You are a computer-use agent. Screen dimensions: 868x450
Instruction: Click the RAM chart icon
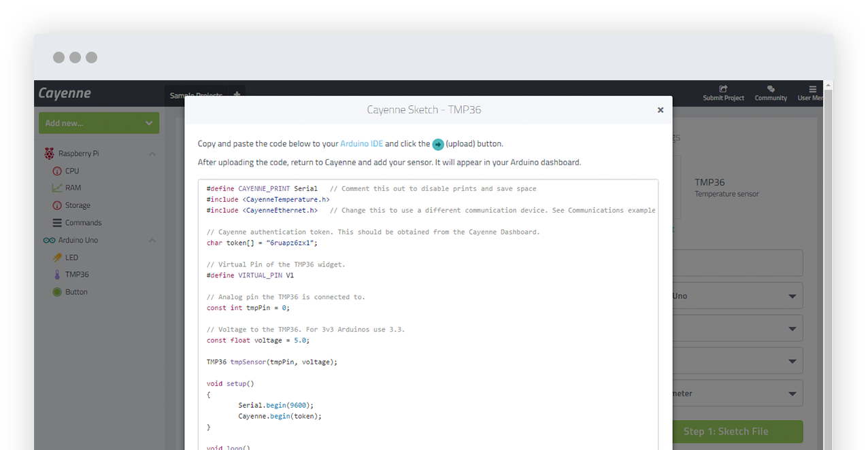tap(57, 188)
